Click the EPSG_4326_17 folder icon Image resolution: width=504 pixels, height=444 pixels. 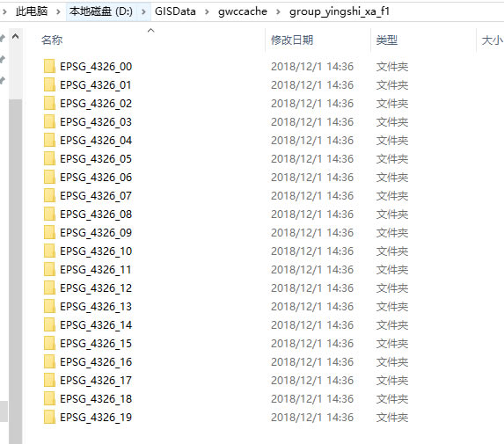[x=49, y=381]
